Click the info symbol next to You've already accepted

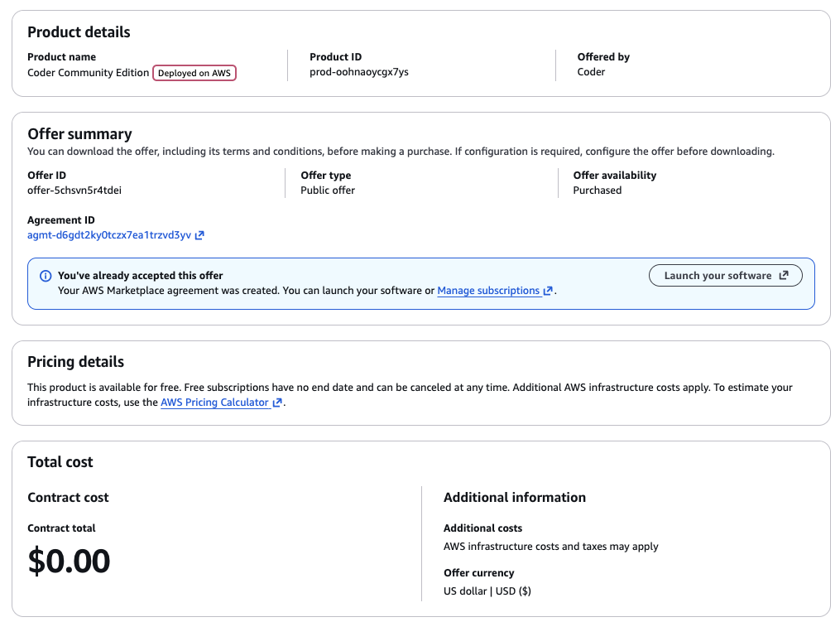pos(44,274)
